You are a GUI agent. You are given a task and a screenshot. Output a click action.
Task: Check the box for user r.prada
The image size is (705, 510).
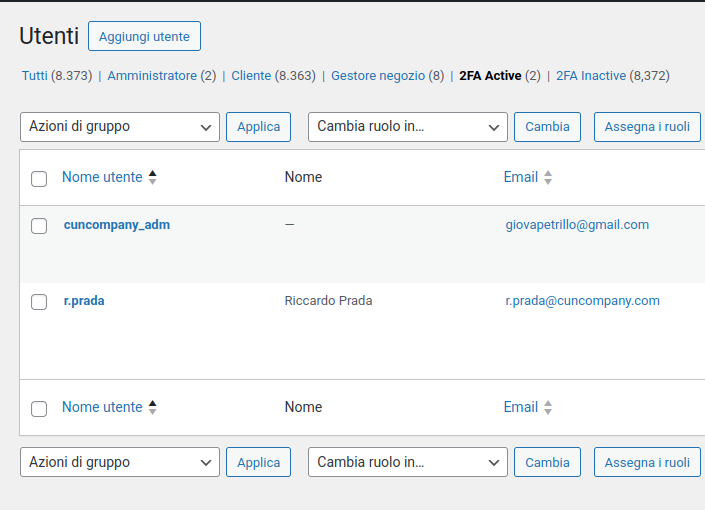(x=39, y=302)
